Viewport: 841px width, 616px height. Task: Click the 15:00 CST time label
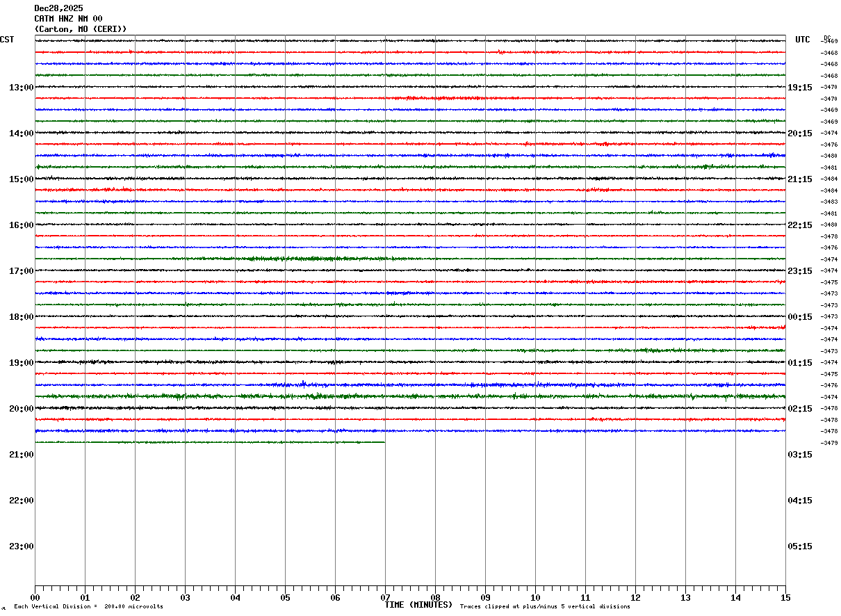click(x=21, y=179)
